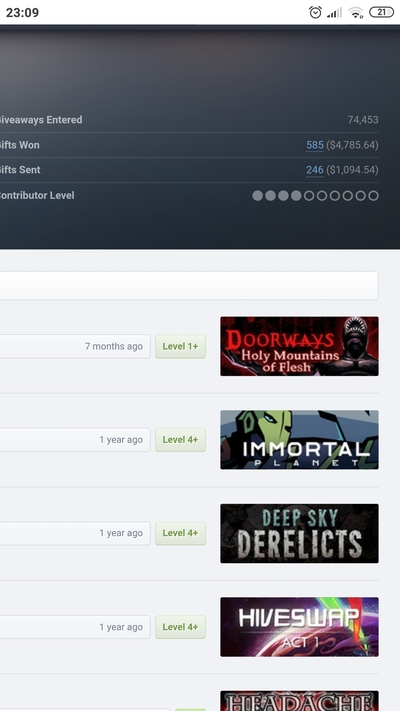
Task: Click the Giveaways Entered label
Action: [40, 120]
